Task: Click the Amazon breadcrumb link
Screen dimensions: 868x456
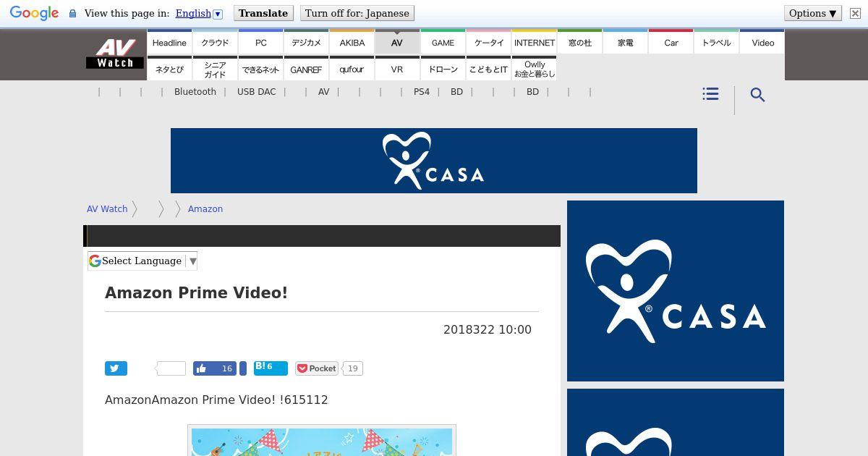Action: click(205, 208)
